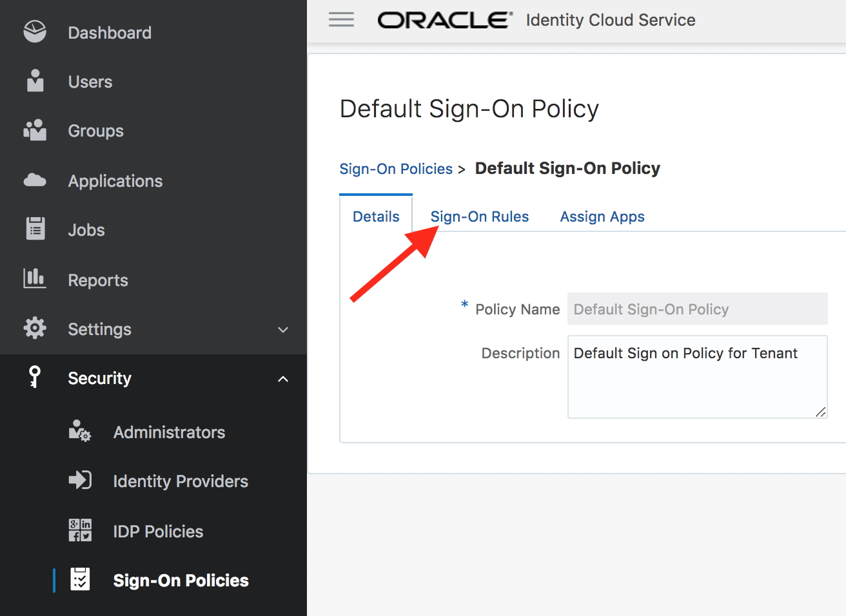Grab the Description textarea resize handle
This screenshot has width=846, height=616.
point(821,412)
